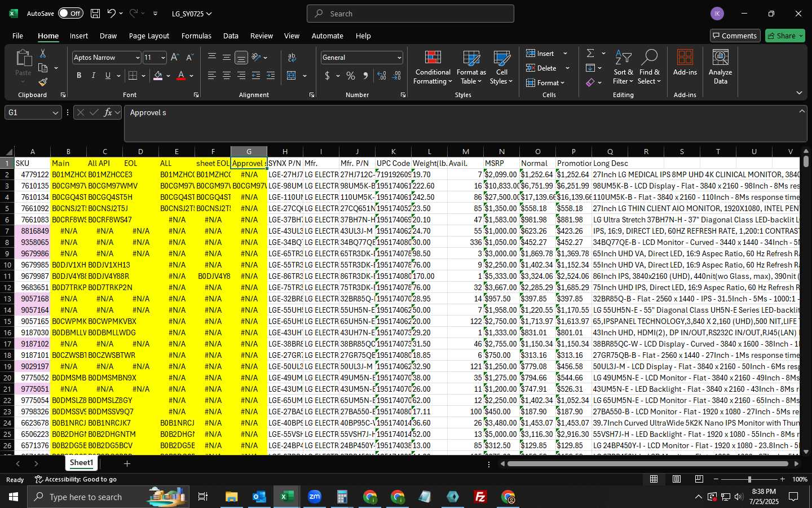Open Sort & Filter options
The width and height of the screenshot is (812, 508).
click(623, 68)
